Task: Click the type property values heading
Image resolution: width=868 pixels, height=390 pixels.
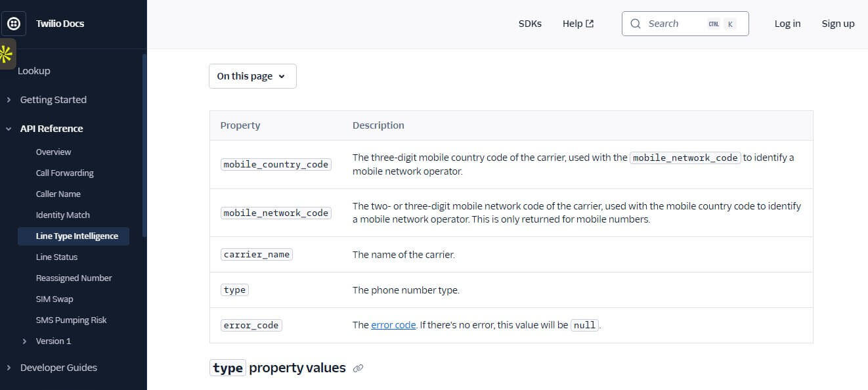Action: 278,368
